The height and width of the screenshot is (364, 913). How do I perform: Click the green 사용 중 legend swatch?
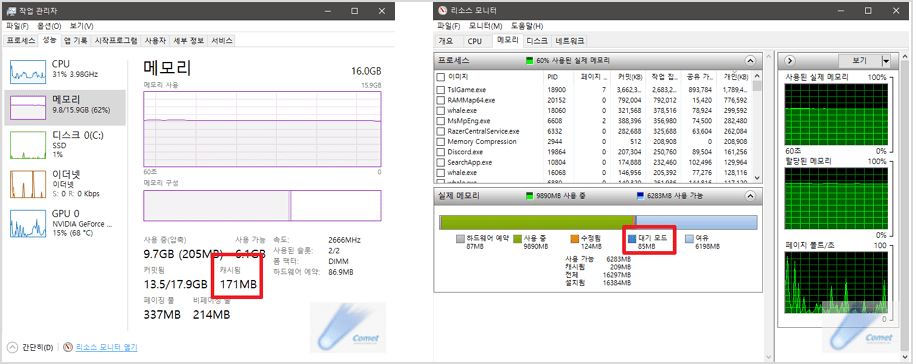[x=517, y=238]
